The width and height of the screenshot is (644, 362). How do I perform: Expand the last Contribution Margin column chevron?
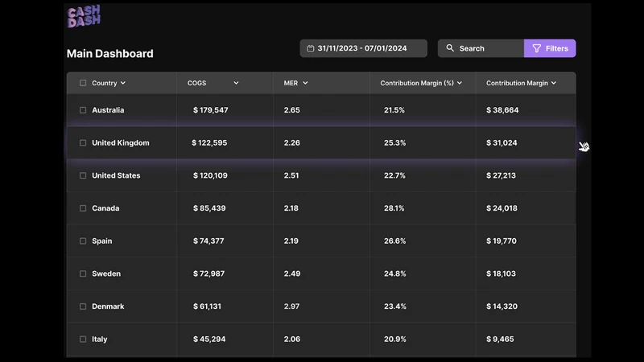pyautogui.click(x=554, y=83)
